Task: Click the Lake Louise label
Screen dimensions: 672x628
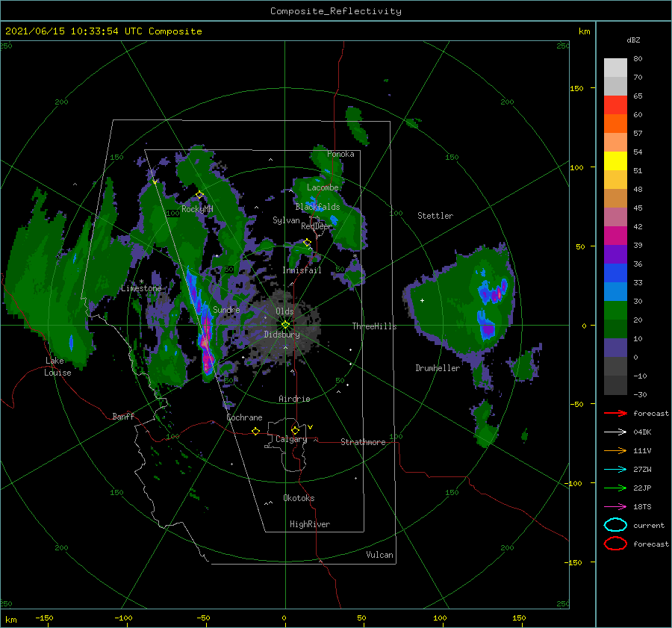Action: [x=57, y=367]
